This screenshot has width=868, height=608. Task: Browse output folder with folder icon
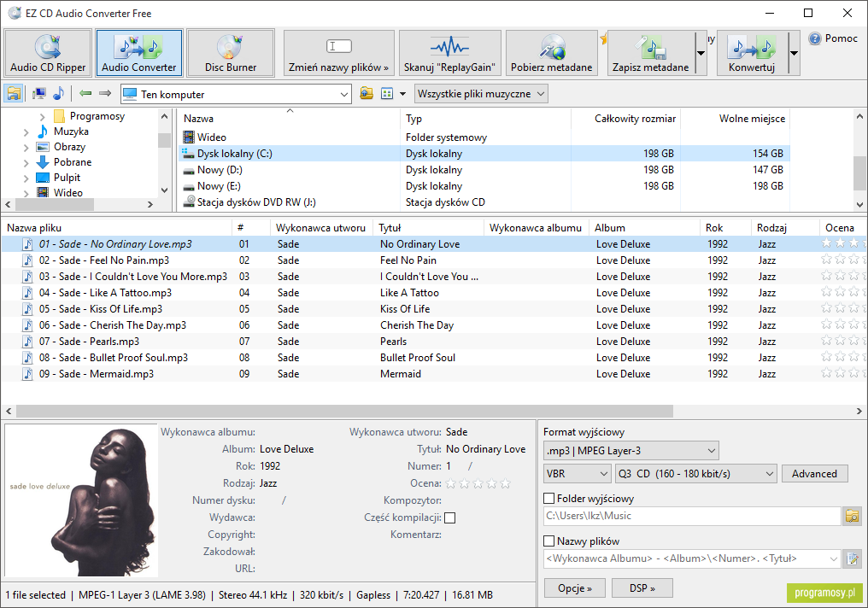pos(853,516)
